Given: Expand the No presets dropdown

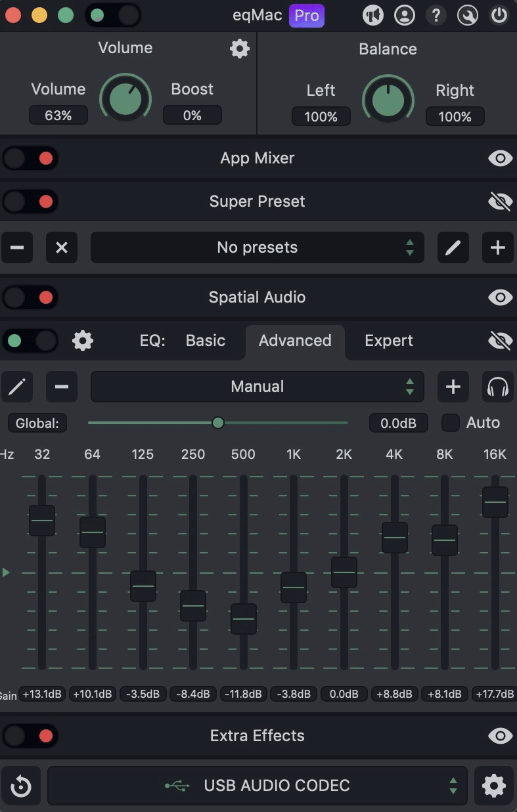Looking at the screenshot, I should pyautogui.click(x=257, y=247).
